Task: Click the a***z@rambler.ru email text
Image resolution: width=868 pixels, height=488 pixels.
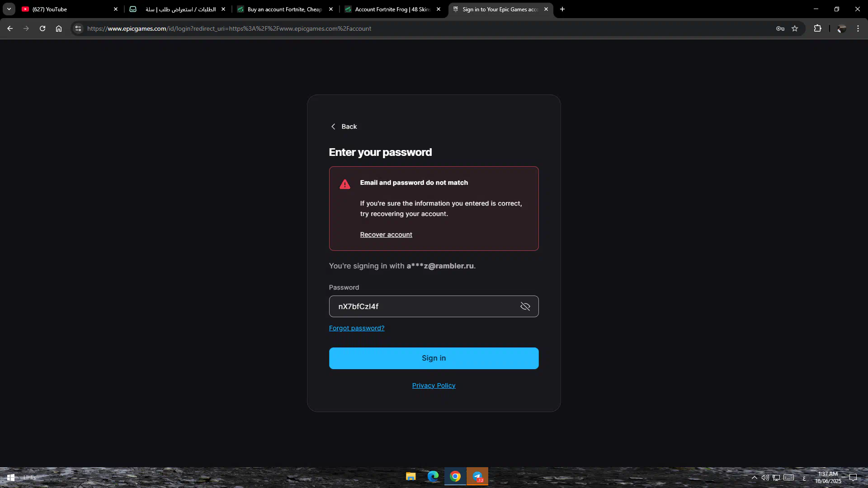Action: [x=440, y=266]
